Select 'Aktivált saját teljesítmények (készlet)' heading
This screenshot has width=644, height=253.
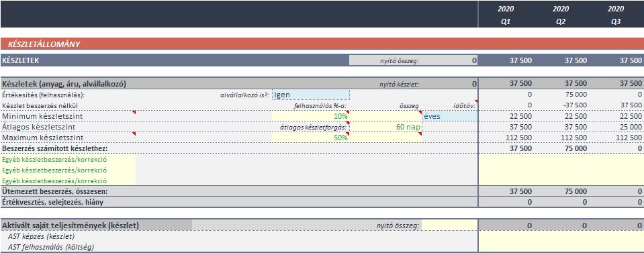71,225
